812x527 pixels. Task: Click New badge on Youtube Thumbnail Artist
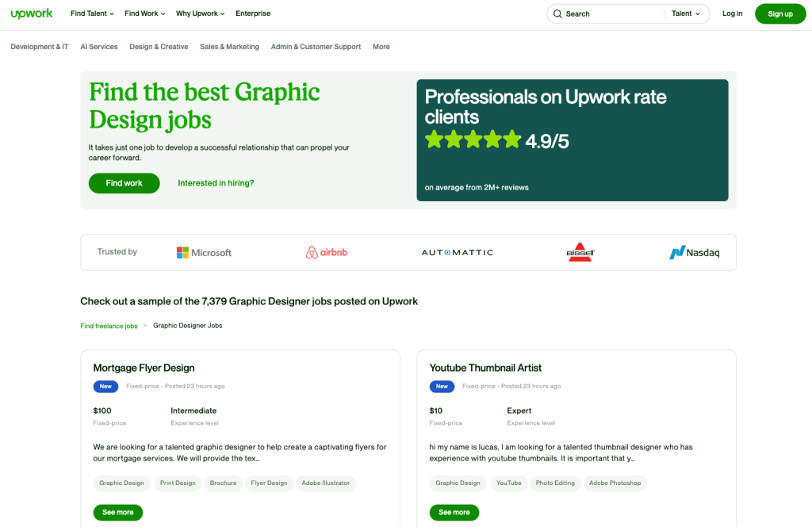pyautogui.click(x=442, y=387)
